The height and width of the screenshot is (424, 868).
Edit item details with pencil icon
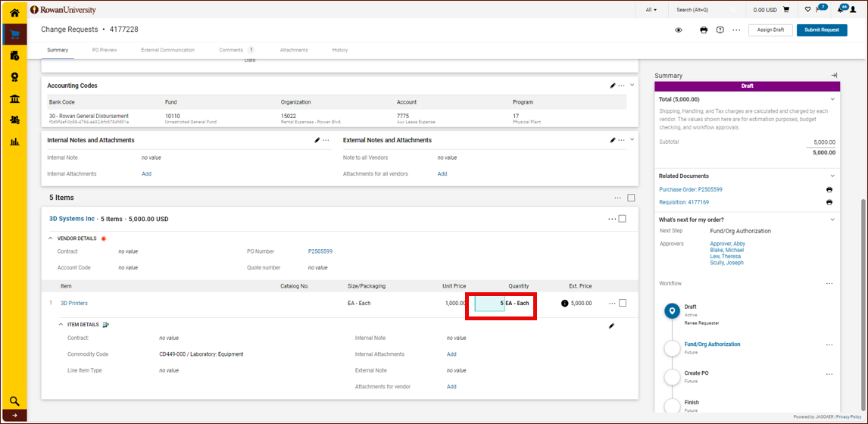pyautogui.click(x=612, y=326)
